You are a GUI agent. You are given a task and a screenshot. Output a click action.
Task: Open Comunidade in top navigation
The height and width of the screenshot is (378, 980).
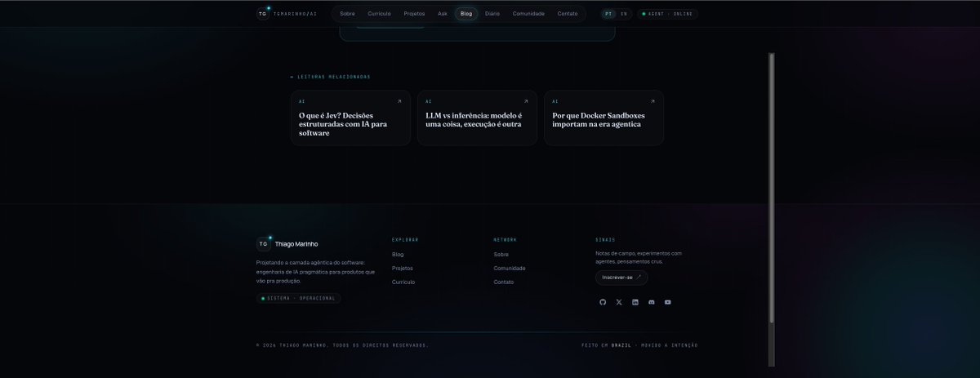pyautogui.click(x=528, y=14)
